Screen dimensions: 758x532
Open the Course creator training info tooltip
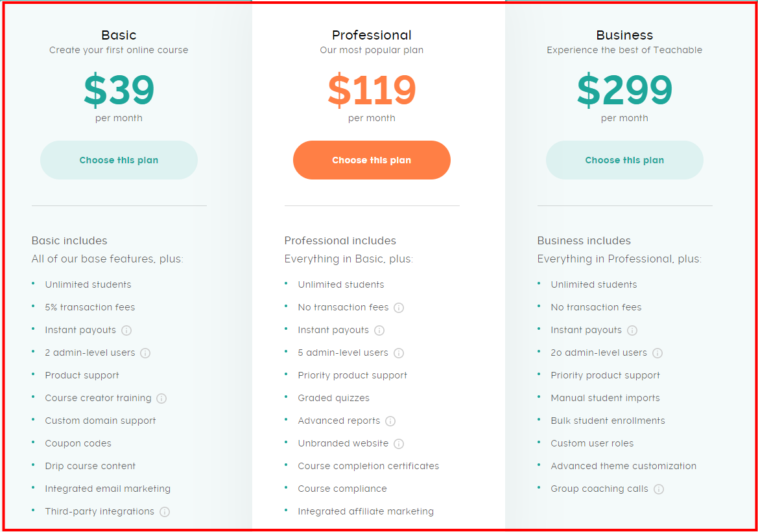pos(161,398)
